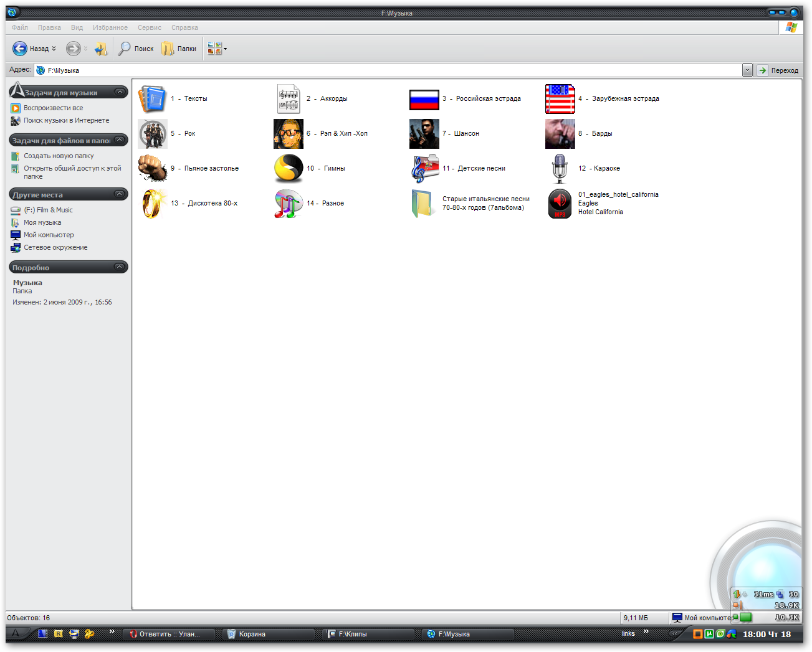Open the Назад button history dropdown

54,49
